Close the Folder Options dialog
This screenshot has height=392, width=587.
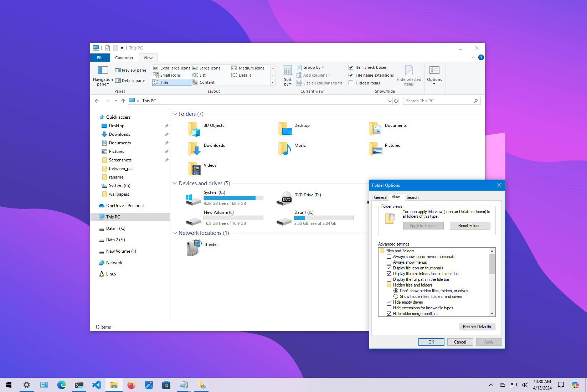point(499,185)
